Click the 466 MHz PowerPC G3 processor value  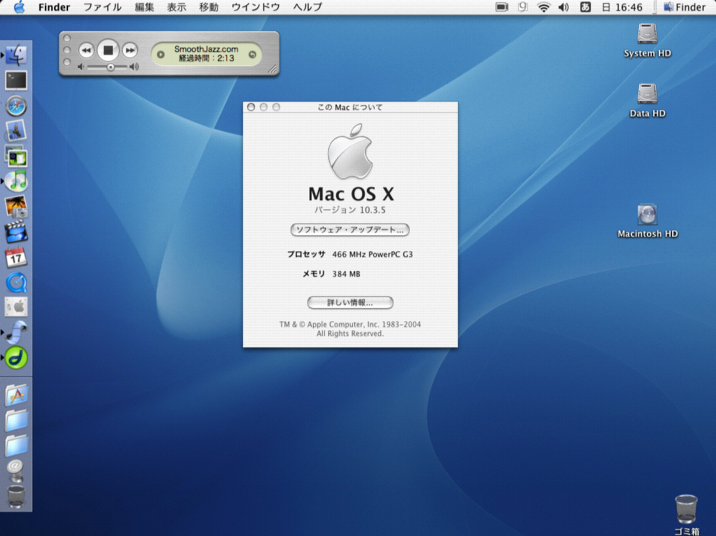pos(372,254)
